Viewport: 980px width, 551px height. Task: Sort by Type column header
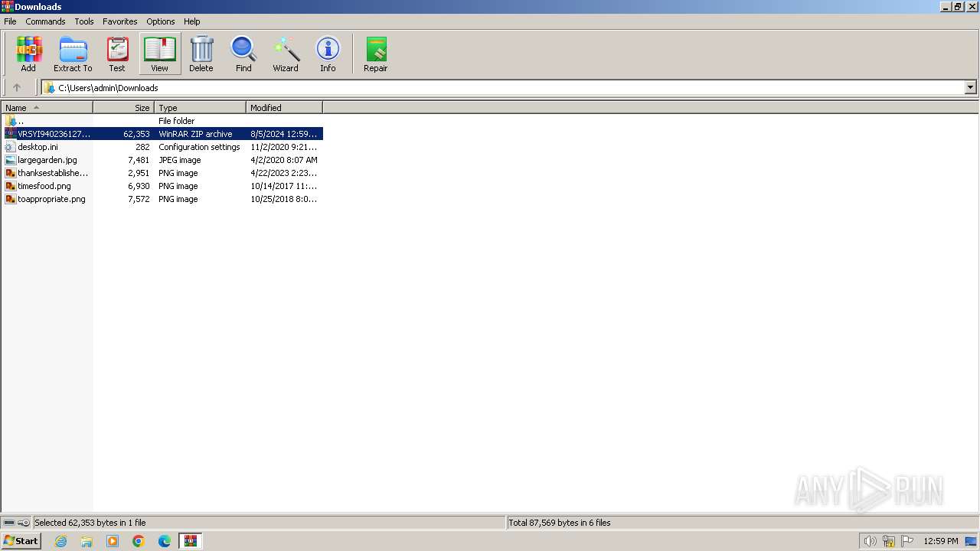(201, 108)
